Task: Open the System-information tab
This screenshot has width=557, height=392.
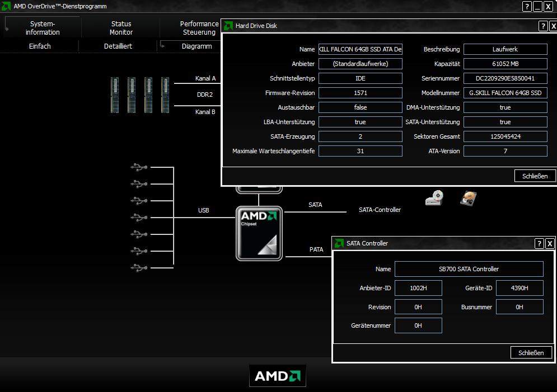Action: [43, 27]
